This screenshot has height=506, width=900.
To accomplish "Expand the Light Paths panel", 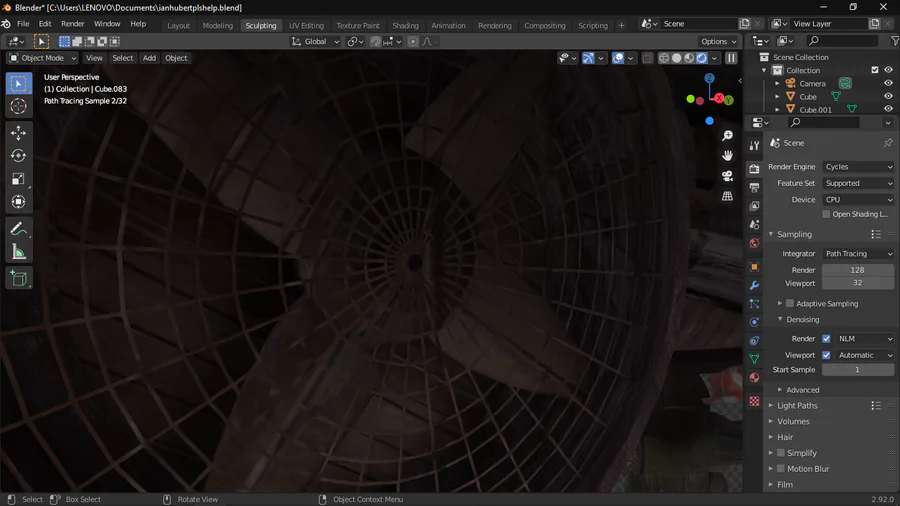I will 797,406.
